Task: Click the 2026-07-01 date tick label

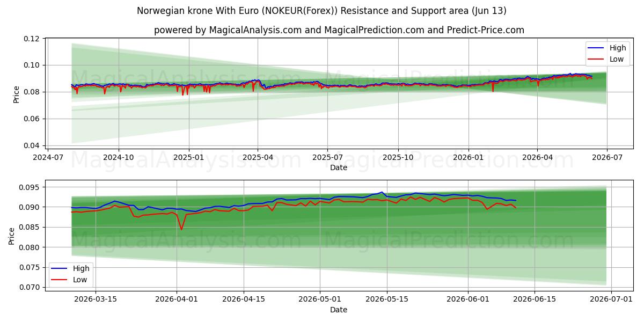Action: (611, 300)
